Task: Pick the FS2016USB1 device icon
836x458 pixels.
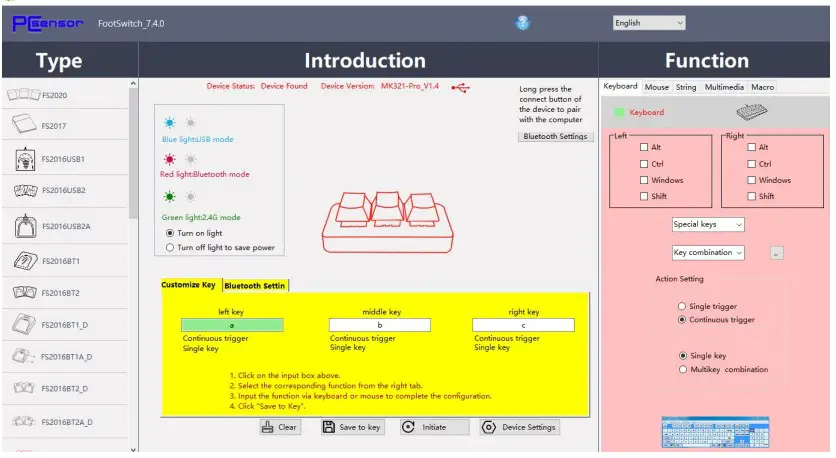Action: [25, 159]
